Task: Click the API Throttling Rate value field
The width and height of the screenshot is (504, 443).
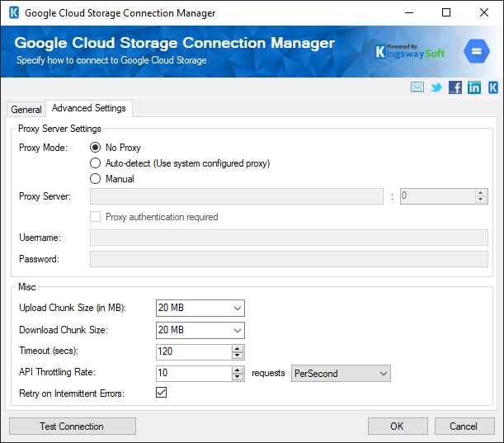Action: pyautogui.click(x=194, y=374)
